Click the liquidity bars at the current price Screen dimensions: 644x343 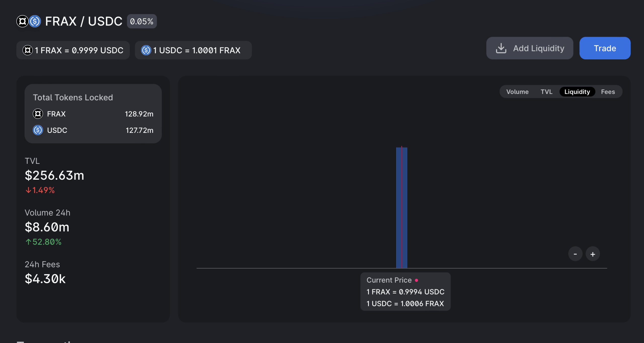401,208
